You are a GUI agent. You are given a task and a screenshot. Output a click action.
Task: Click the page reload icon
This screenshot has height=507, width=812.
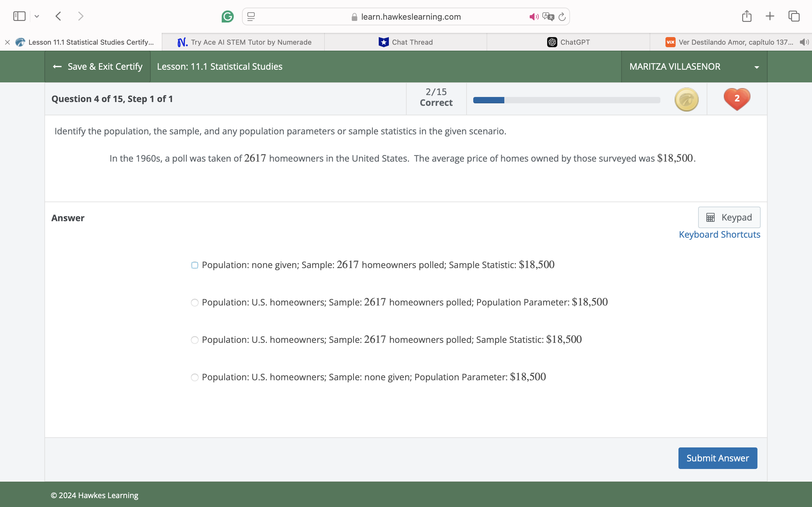pyautogui.click(x=562, y=17)
